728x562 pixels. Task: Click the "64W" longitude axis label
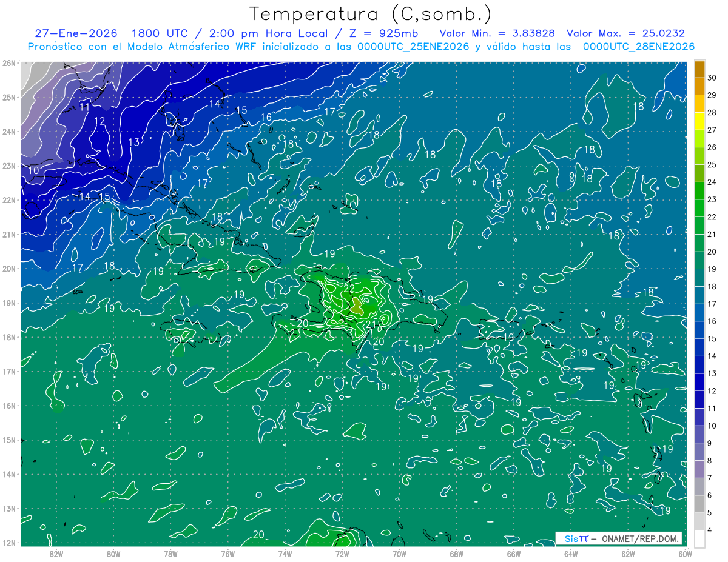click(x=571, y=553)
